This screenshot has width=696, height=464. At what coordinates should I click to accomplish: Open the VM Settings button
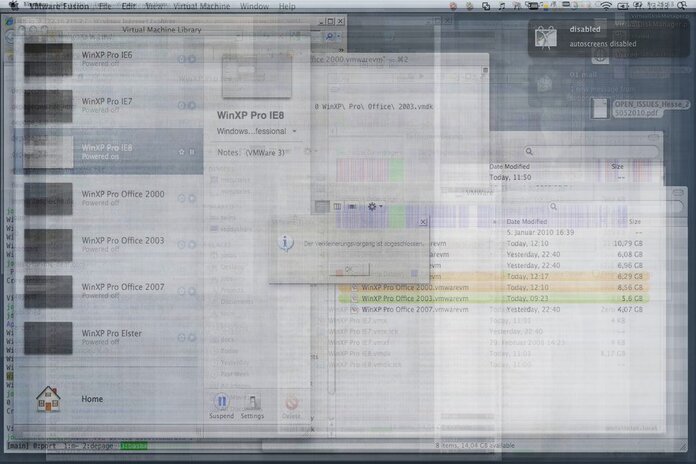[x=252, y=406]
